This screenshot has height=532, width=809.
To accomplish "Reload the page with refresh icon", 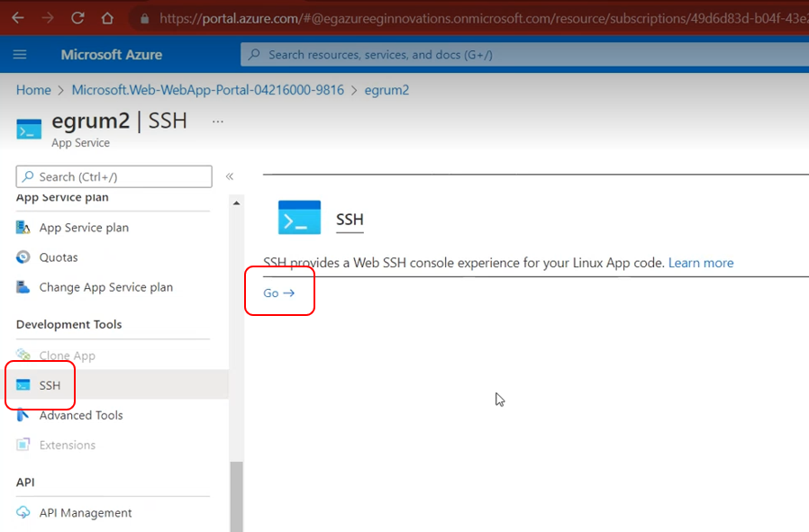I will click(77, 18).
